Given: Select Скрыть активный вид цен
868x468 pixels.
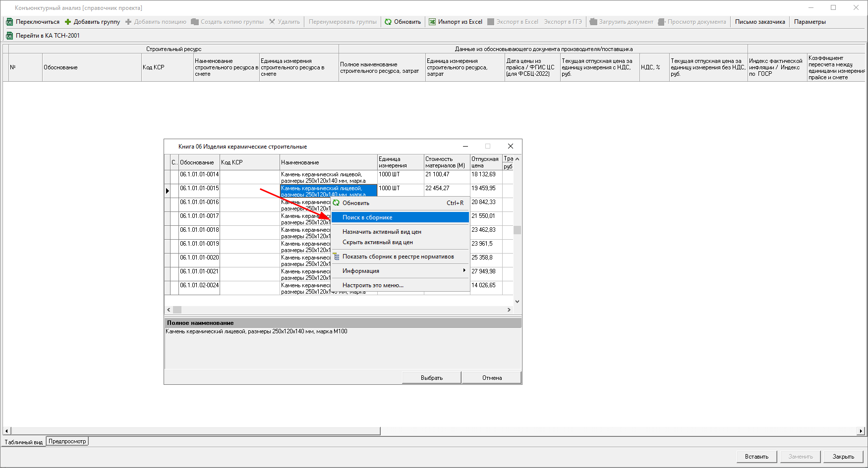Looking at the screenshot, I should [x=377, y=242].
